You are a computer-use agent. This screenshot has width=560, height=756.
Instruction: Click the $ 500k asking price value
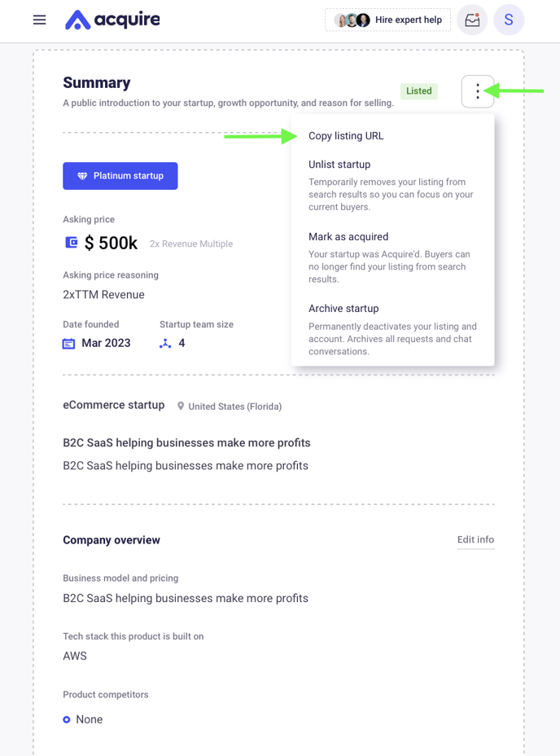tap(111, 243)
